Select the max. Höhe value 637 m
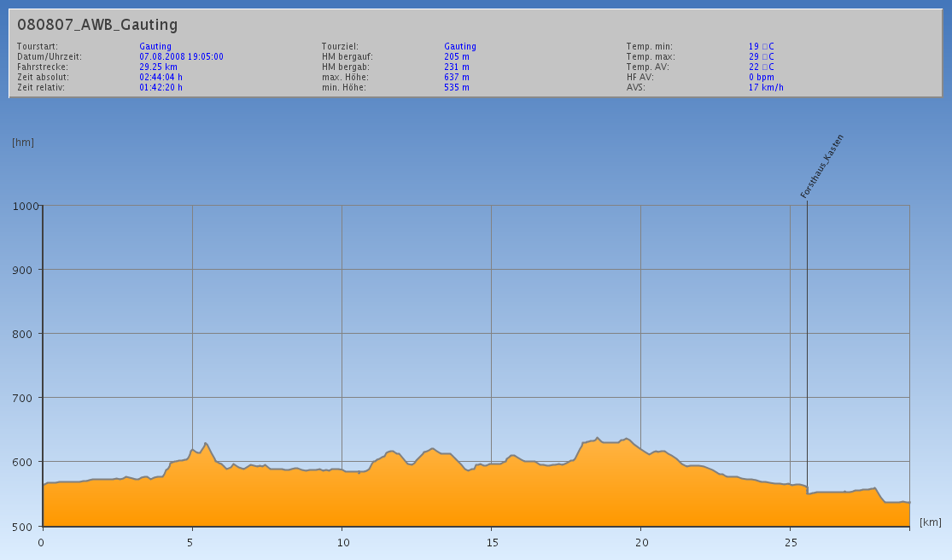Screen dimensions: 952x560 [457, 77]
